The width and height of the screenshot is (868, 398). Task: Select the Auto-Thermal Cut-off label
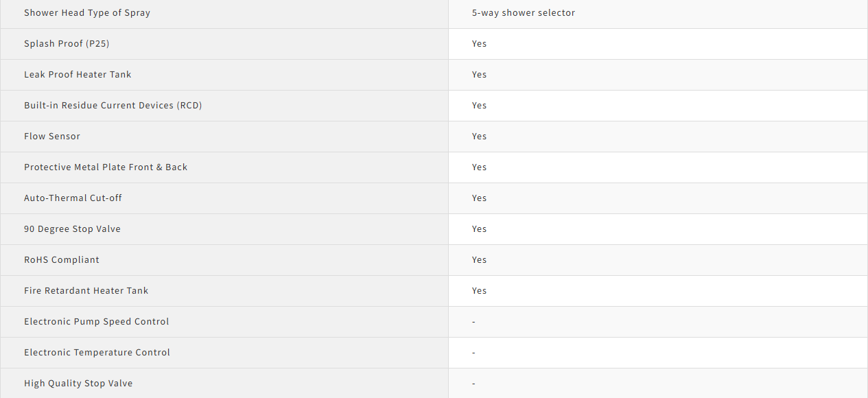pos(73,198)
